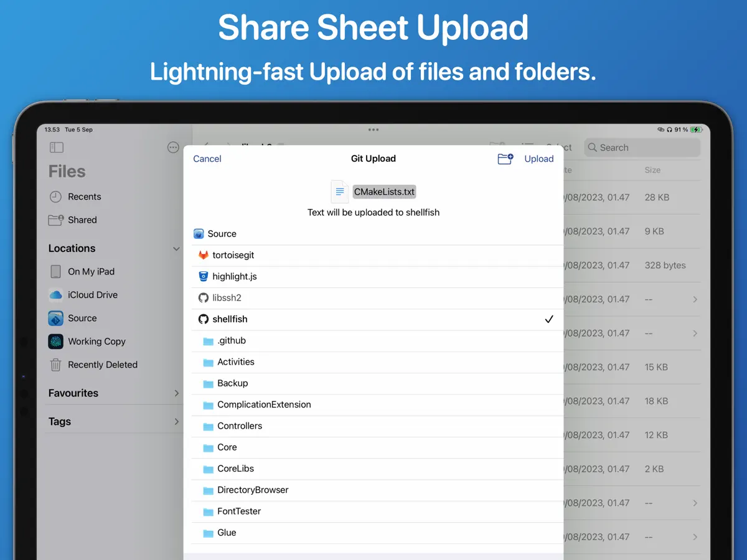Open iCloud Drive location
The image size is (747, 560).
coord(114,295)
